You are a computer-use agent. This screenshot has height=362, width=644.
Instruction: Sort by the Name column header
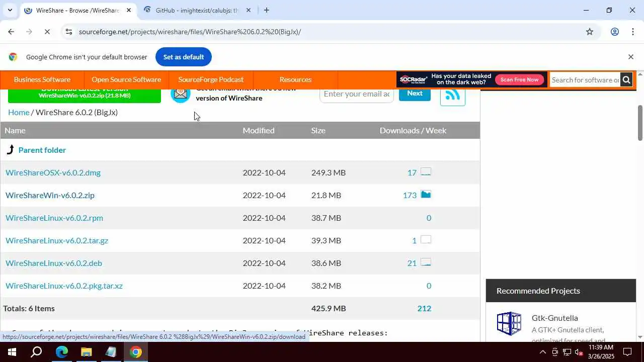pos(15,130)
